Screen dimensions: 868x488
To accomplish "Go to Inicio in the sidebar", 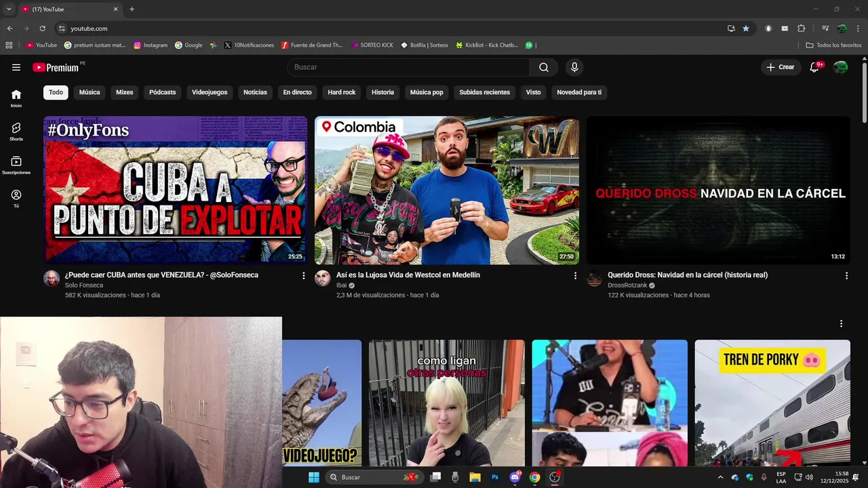I will pyautogui.click(x=16, y=98).
